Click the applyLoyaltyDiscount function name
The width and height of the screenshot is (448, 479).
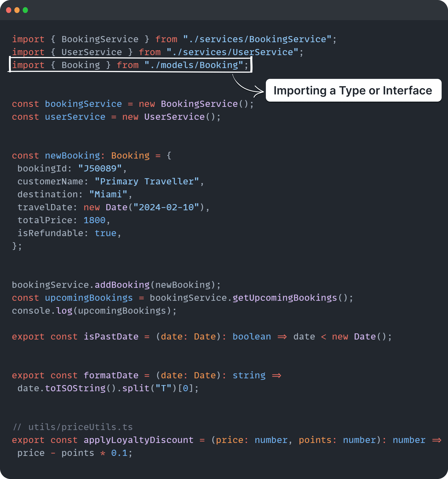(x=139, y=440)
